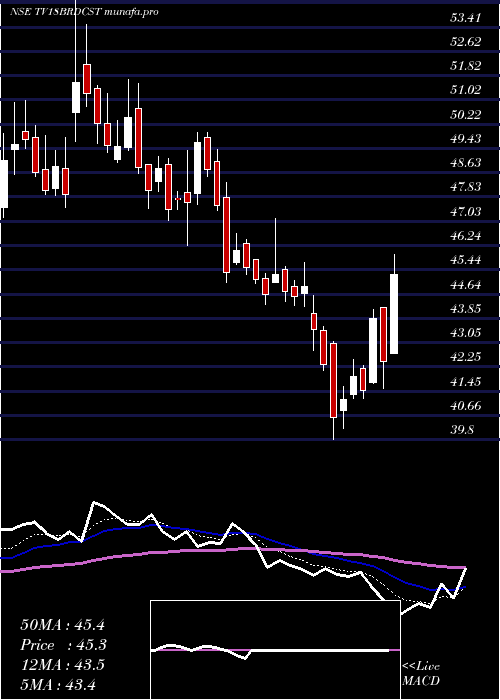Select the 12MA : 43.5 legend entry

pos(62,665)
